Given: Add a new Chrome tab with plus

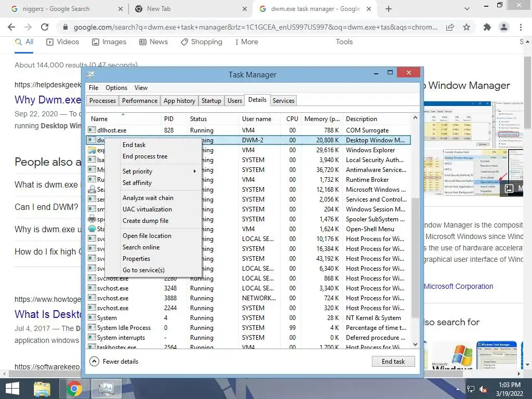Looking at the screenshot, I should (x=389, y=9).
